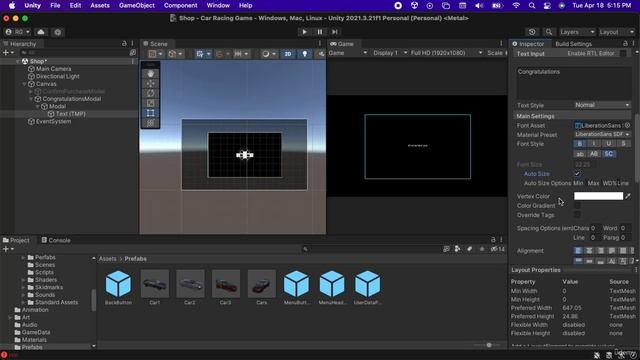Select the Transform tool in Scene

pos(151,123)
